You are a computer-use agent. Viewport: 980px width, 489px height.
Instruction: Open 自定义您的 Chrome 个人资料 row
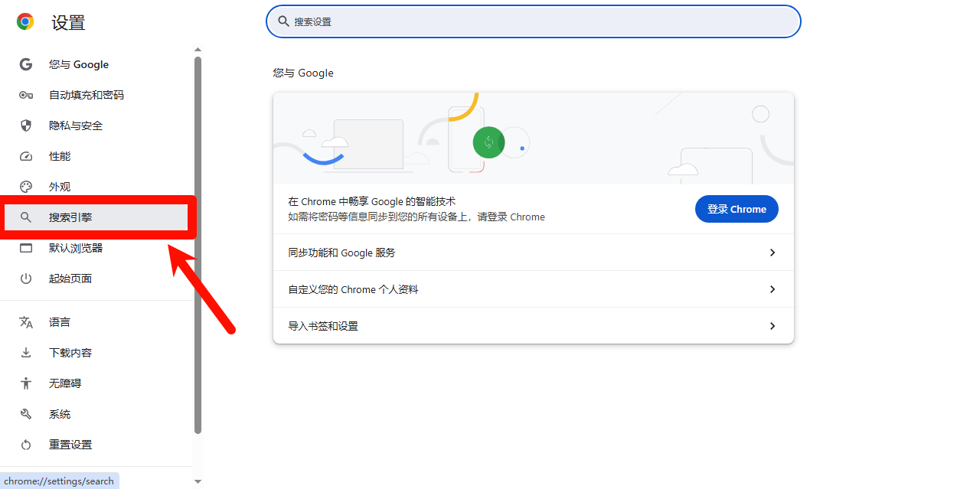click(x=534, y=289)
